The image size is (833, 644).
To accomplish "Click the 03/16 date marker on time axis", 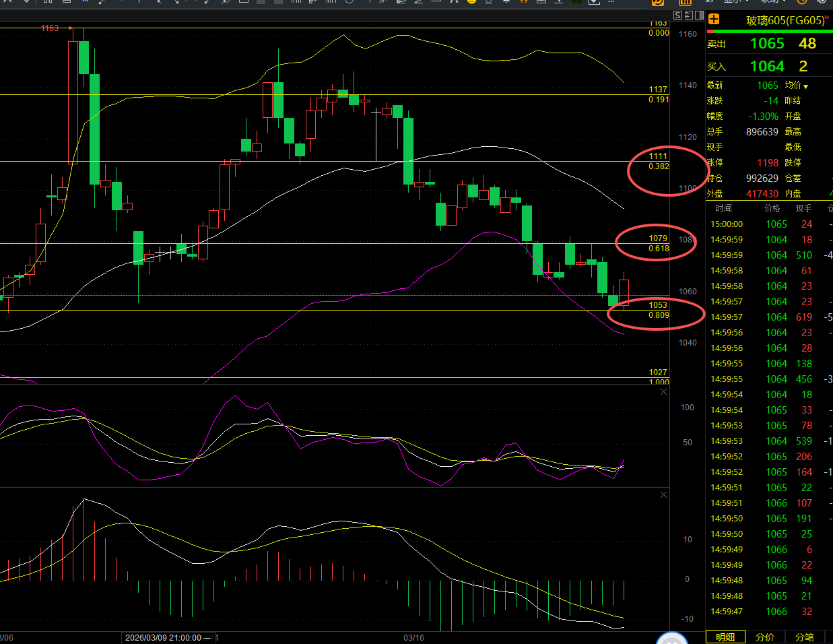I will point(413,637).
